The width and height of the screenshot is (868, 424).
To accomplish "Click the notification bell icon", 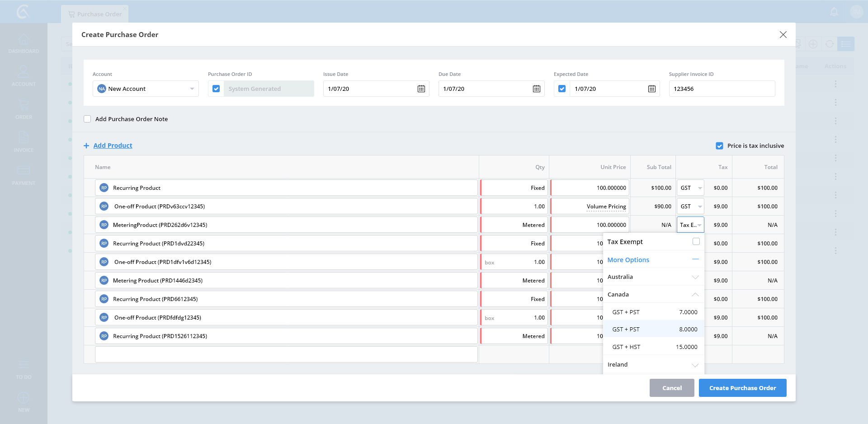I will tap(834, 12).
